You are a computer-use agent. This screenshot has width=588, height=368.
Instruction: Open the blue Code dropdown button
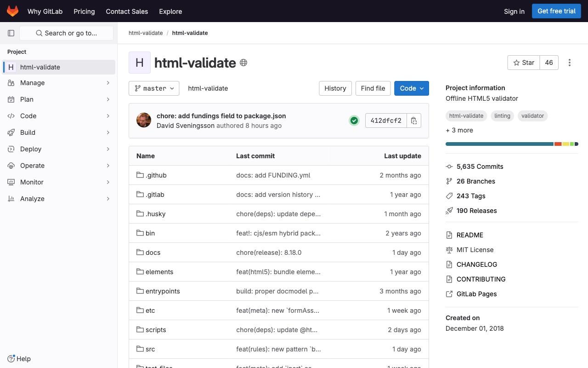[412, 88]
